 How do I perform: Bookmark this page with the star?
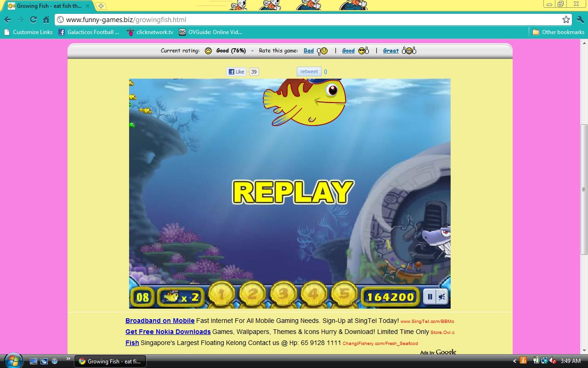[x=566, y=19]
